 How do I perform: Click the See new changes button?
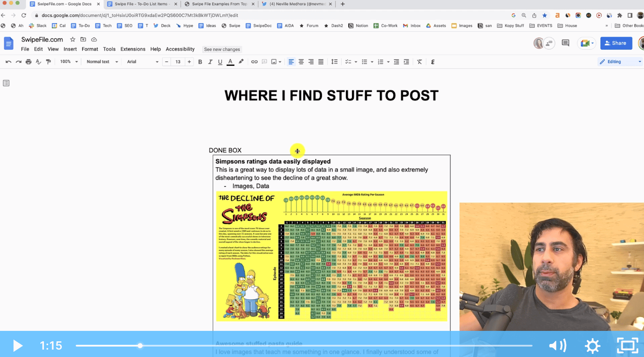pos(222,49)
